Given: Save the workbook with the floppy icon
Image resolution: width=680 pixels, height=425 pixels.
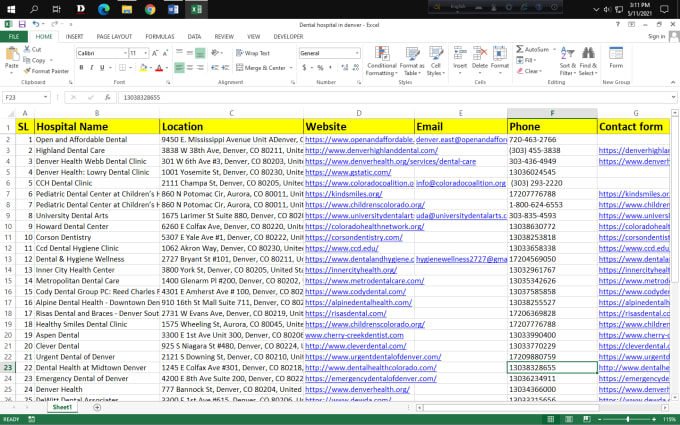Looking at the screenshot, I should [x=22, y=25].
